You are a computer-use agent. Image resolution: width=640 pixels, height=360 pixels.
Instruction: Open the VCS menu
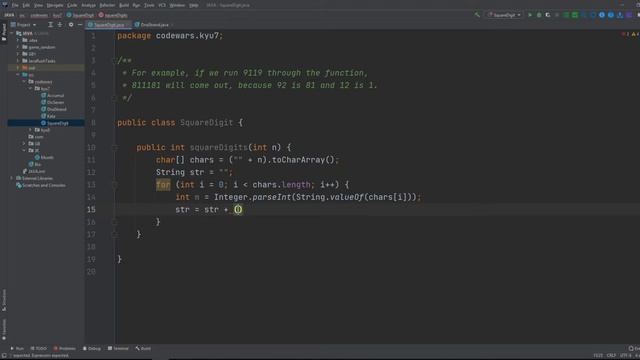pos(162,5)
